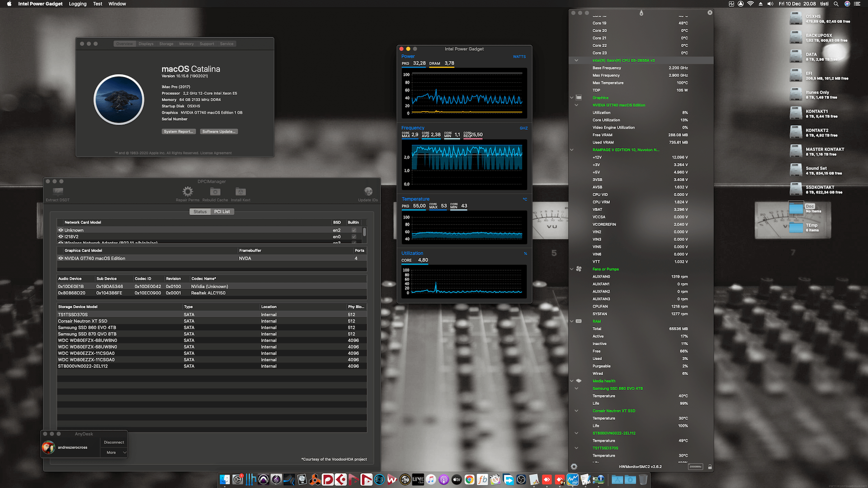Click Disconnect in AnyDesk window
The height and width of the screenshot is (488, 868).
[114, 442]
